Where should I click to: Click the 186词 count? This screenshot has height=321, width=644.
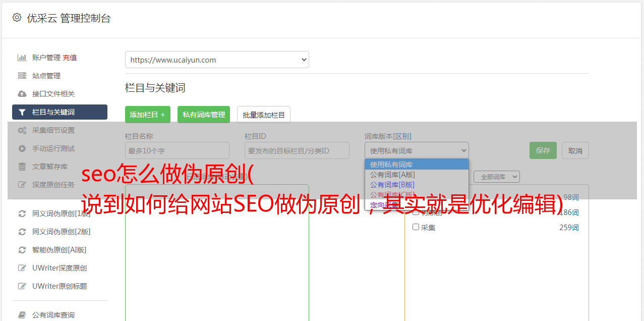pos(569,212)
